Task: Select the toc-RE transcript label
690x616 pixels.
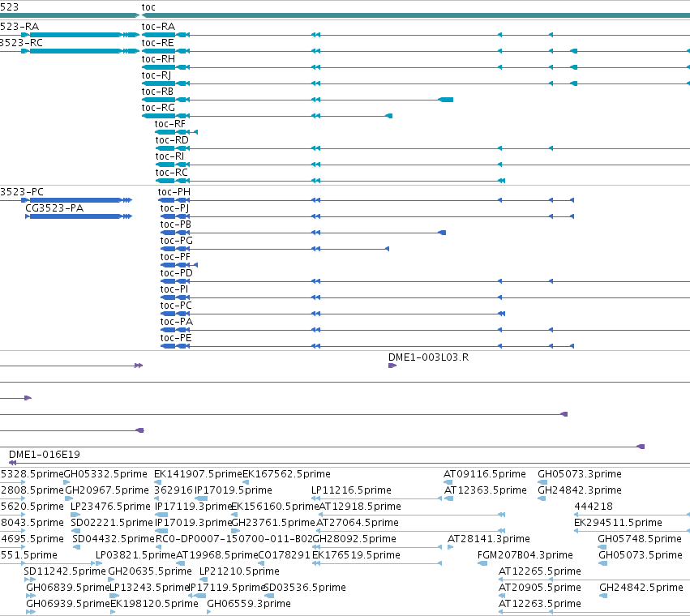Action: 157,43
